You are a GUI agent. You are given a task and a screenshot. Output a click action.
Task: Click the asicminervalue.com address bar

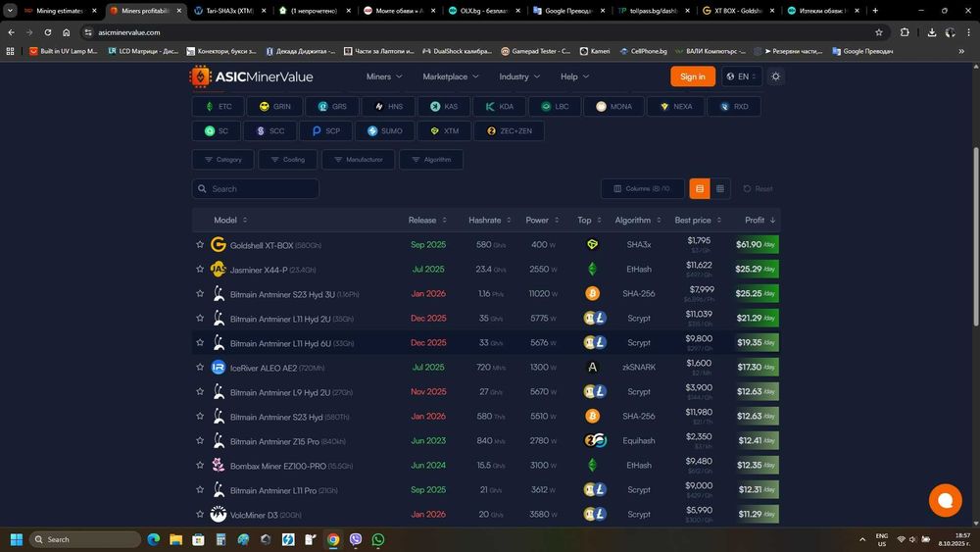tap(481, 32)
